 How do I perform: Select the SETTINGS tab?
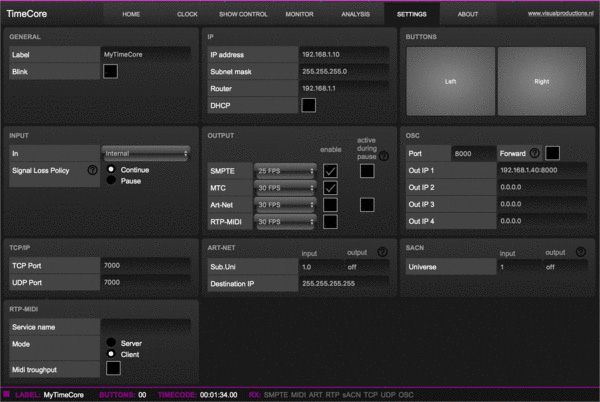pos(411,14)
